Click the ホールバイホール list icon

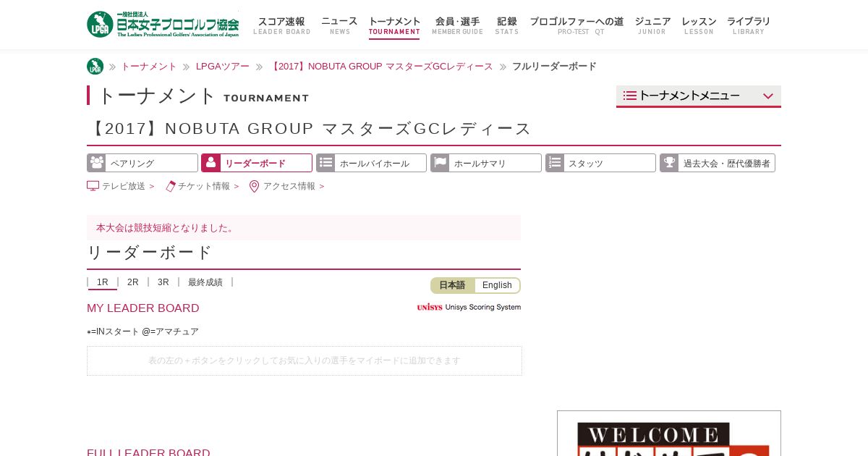point(325,163)
